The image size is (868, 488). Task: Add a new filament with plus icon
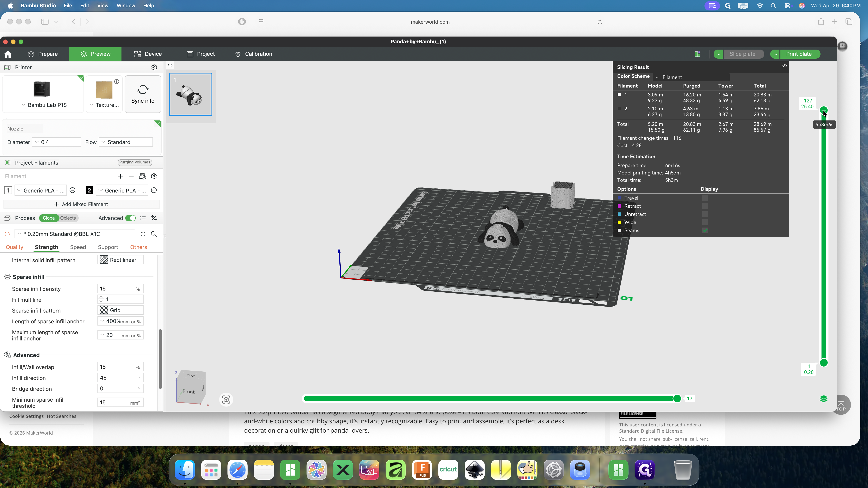coord(120,176)
